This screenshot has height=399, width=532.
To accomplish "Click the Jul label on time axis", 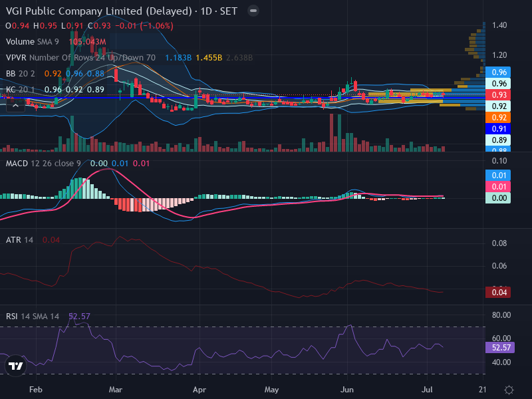I will click(x=427, y=390).
